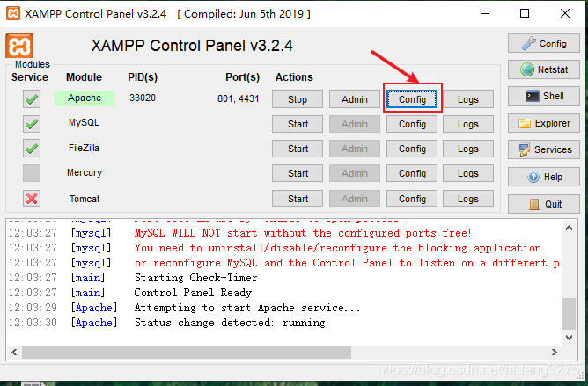Open Netstat with the globe icon
This screenshot has height=386, width=588.
point(544,69)
